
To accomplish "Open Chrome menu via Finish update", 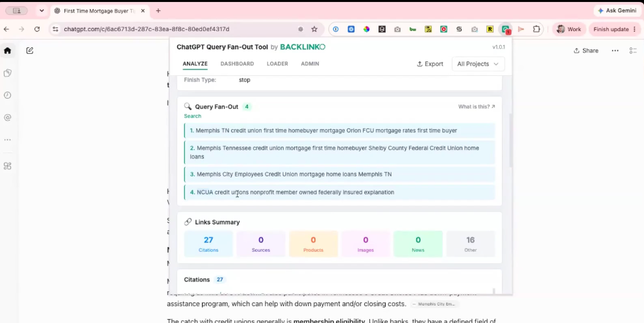I will pos(615,29).
